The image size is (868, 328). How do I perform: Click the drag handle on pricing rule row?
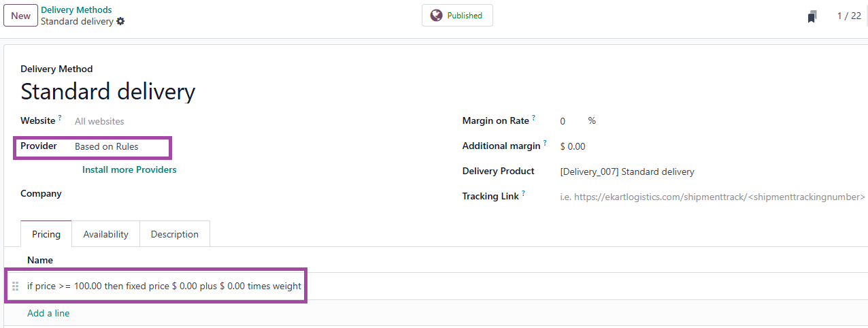tap(16, 286)
